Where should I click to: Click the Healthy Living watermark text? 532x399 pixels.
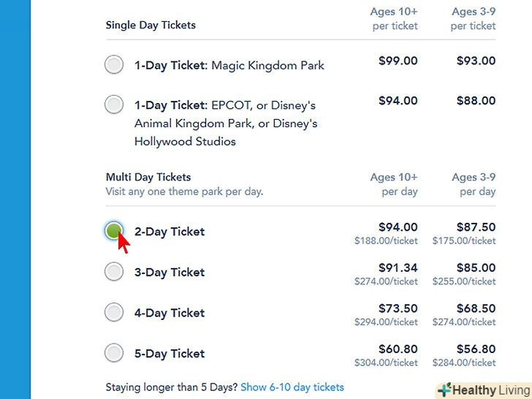[490, 390]
